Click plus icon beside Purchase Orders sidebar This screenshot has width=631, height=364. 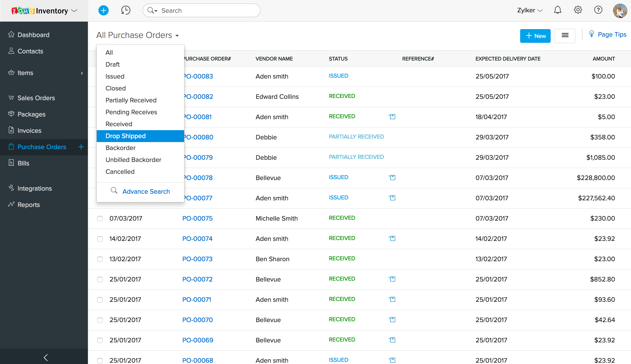click(81, 147)
